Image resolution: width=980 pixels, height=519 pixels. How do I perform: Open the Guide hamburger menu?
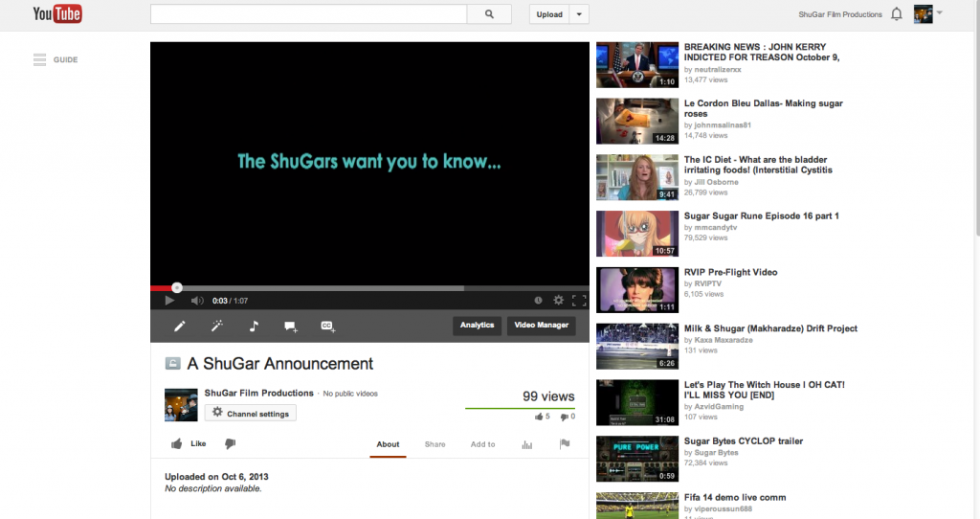[x=39, y=60]
